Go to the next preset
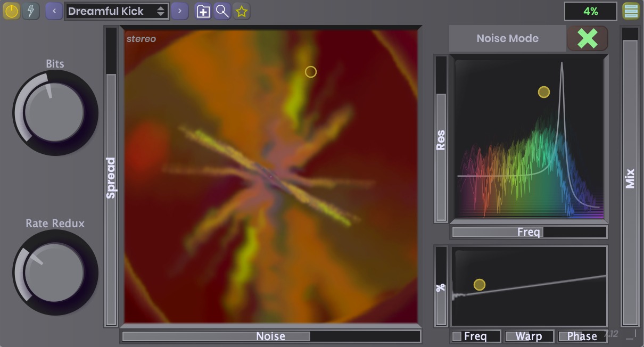 point(180,11)
